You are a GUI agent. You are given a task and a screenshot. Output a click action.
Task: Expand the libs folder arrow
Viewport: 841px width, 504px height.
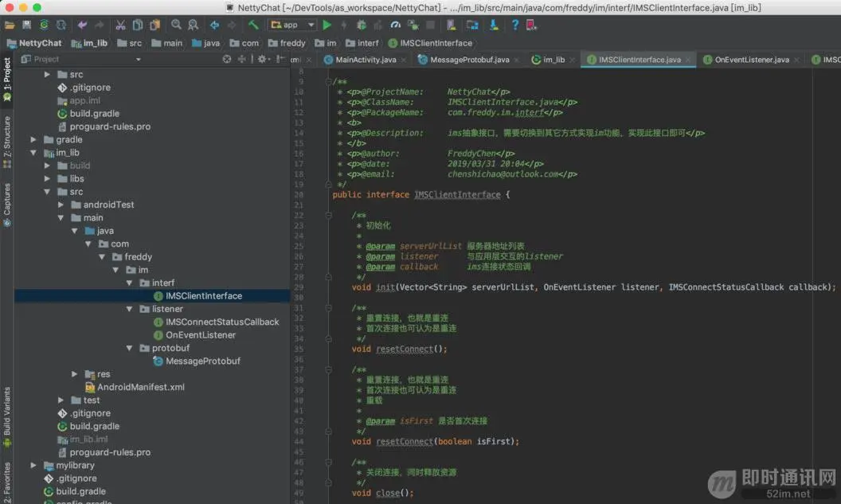pyautogui.click(x=47, y=178)
